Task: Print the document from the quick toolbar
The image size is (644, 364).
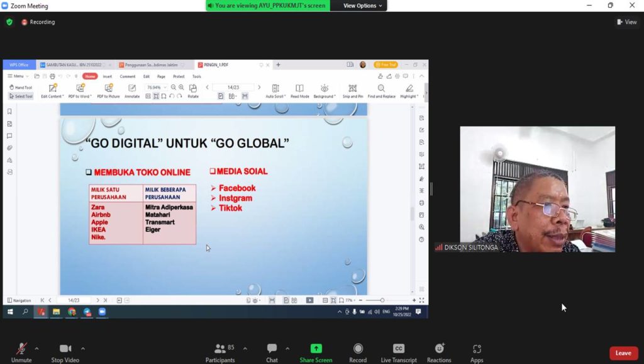Action: click(52, 76)
